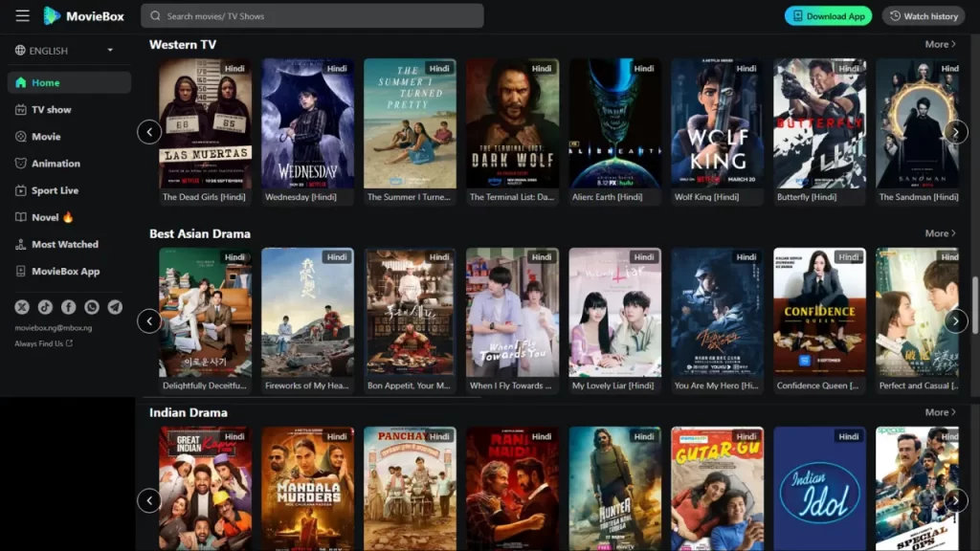Viewport: 980px width, 551px height.
Task: Click the search magnifier icon
Action: (155, 16)
